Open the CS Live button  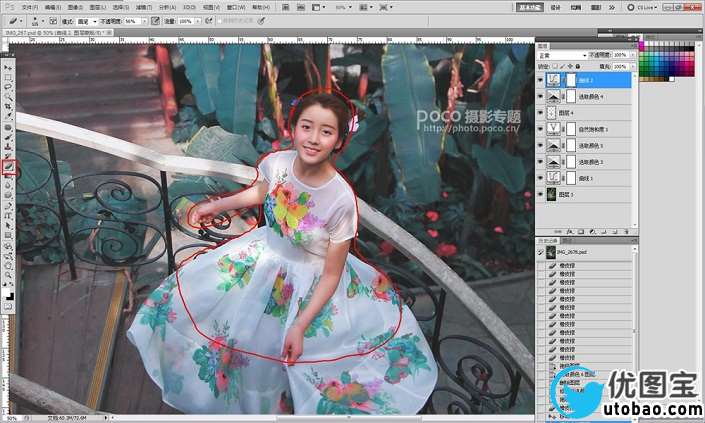tap(643, 8)
